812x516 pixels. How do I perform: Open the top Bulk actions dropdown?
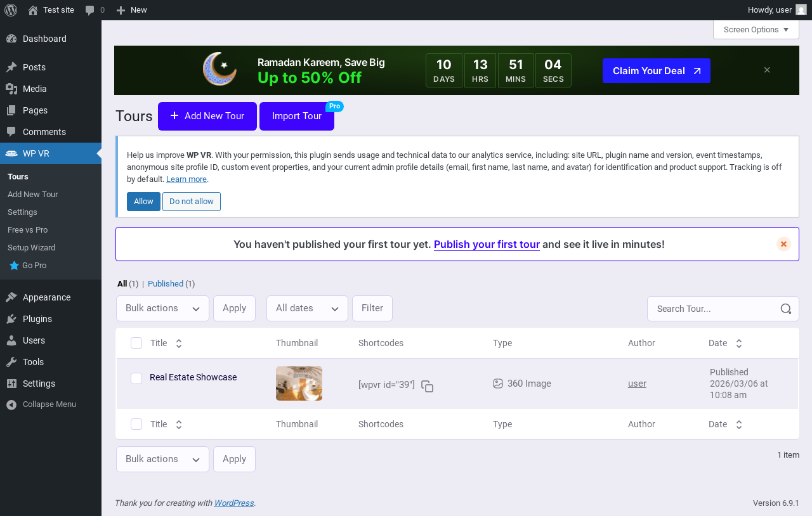tap(162, 308)
